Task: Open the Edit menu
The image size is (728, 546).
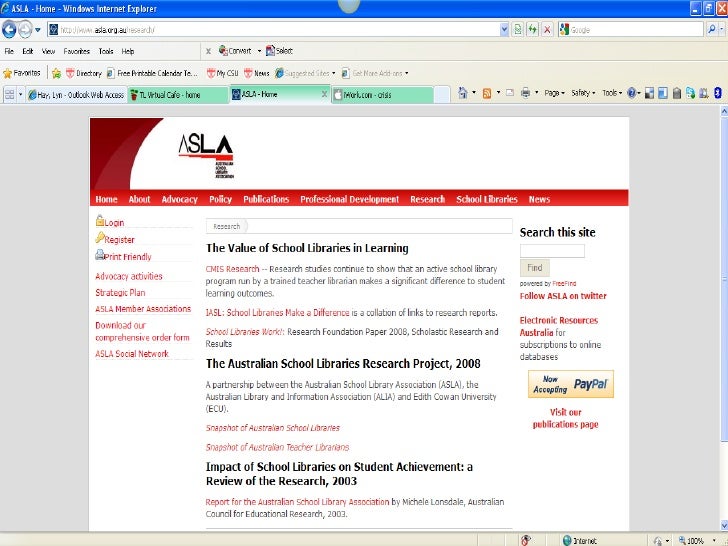Action: click(28, 52)
